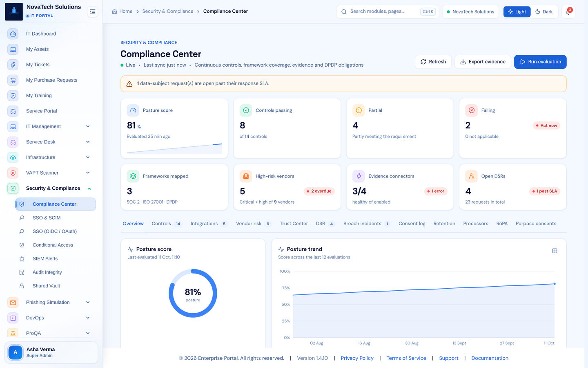Select the Overview tab
Viewport: 588px width, 368px height.
[x=133, y=224]
